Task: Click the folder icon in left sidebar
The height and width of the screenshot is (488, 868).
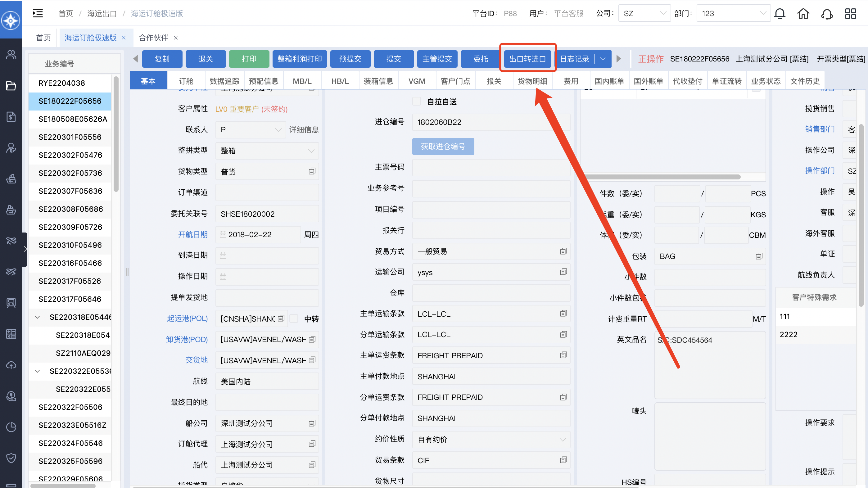Action: pyautogui.click(x=11, y=86)
